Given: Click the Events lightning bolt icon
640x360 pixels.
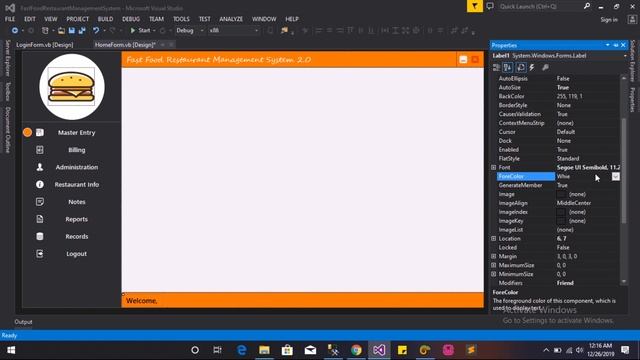Looking at the screenshot, I should coord(532,67).
